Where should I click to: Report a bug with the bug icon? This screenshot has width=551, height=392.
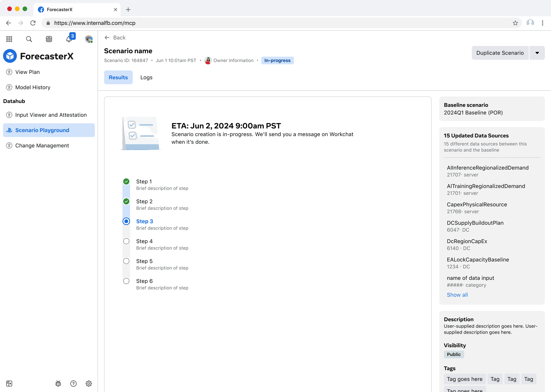pos(58,383)
